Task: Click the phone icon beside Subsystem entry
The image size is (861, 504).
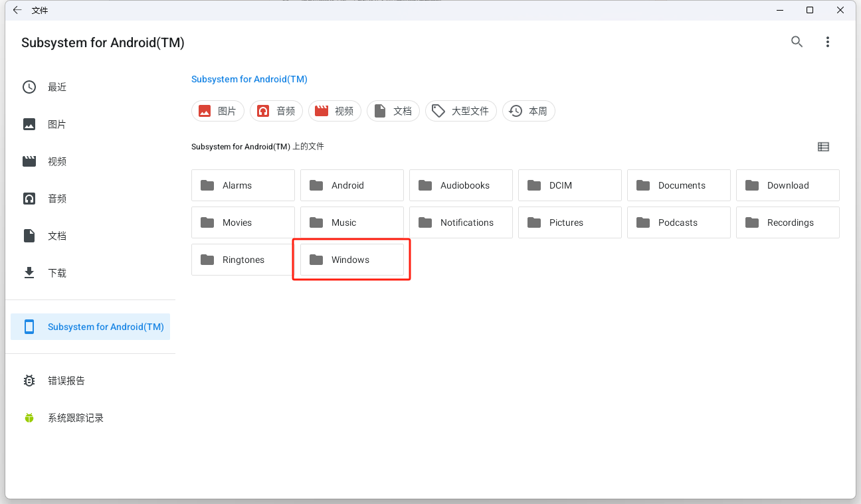Action: coord(29,327)
